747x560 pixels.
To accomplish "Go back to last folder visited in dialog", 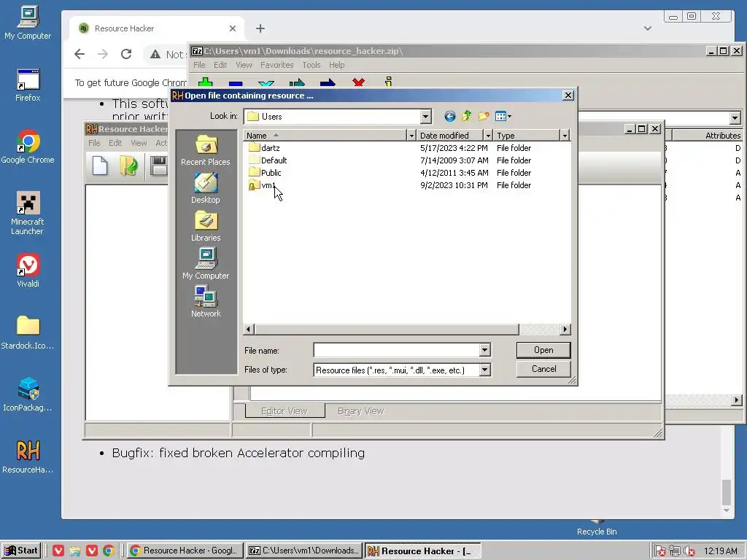I will [x=449, y=116].
